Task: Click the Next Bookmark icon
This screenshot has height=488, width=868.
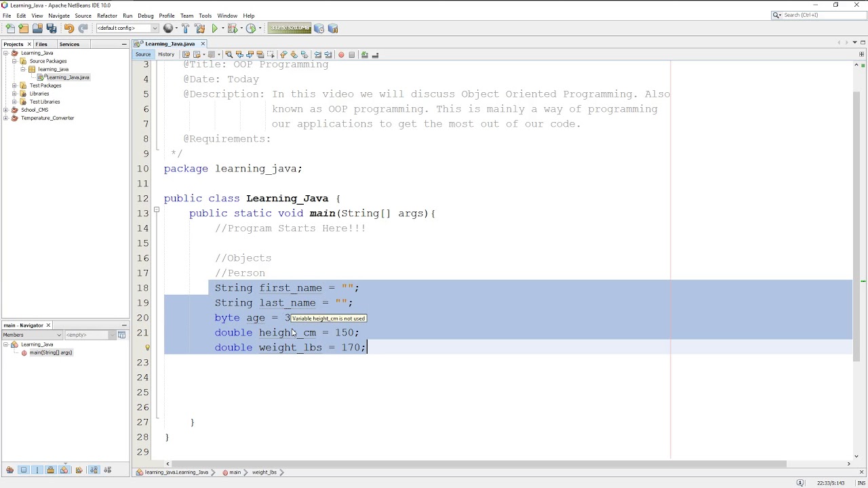Action: tap(294, 54)
